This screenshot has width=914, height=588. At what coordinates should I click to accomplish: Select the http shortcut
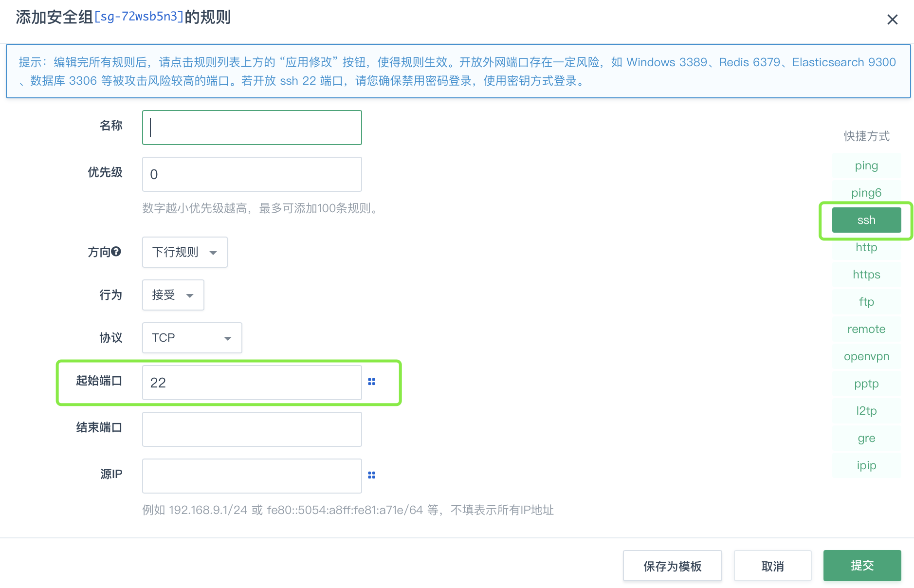866,247
